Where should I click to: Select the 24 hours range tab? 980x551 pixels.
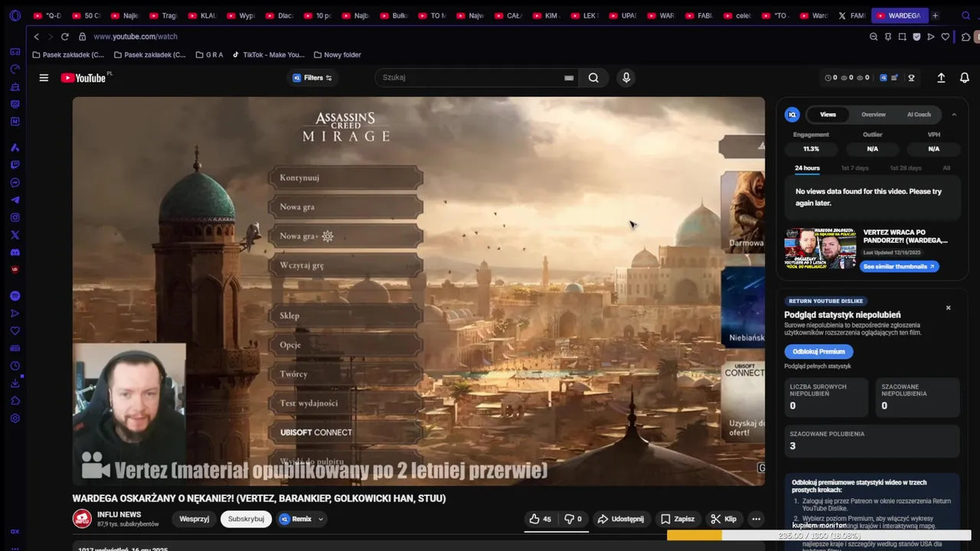tap(807, 168)
